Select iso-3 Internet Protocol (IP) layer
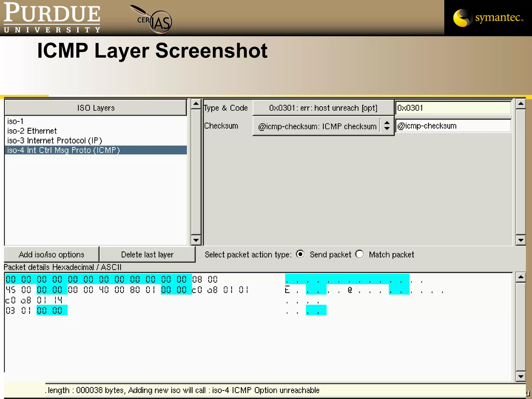Image resolution: width=532 pixels, height=399 pixels. [x=96, y=141]
